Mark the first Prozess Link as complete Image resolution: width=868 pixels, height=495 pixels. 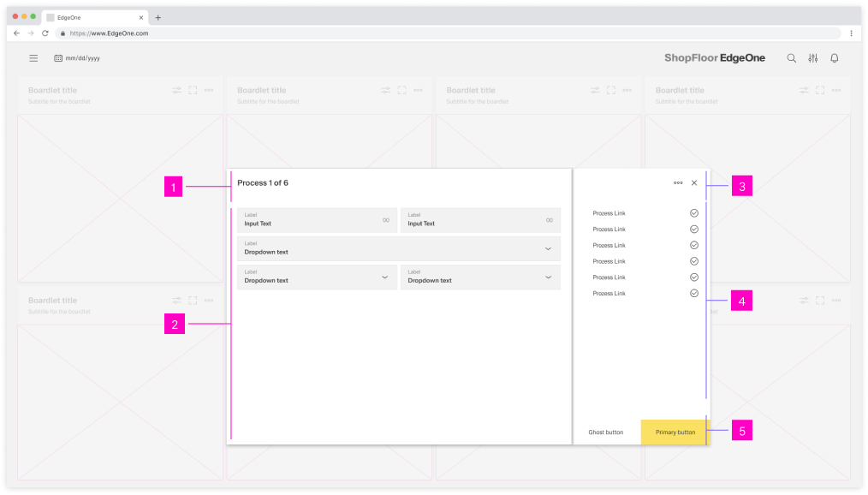[694, 212]
